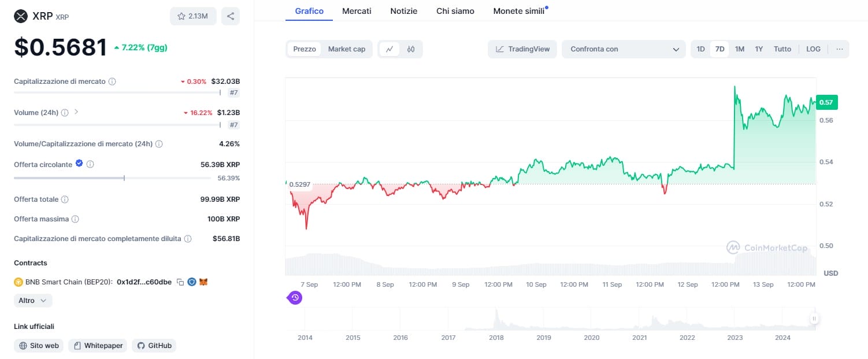Open the Confronta con dropdown
868x359 pixels.
pyautogui.click(x=624, y=49)
